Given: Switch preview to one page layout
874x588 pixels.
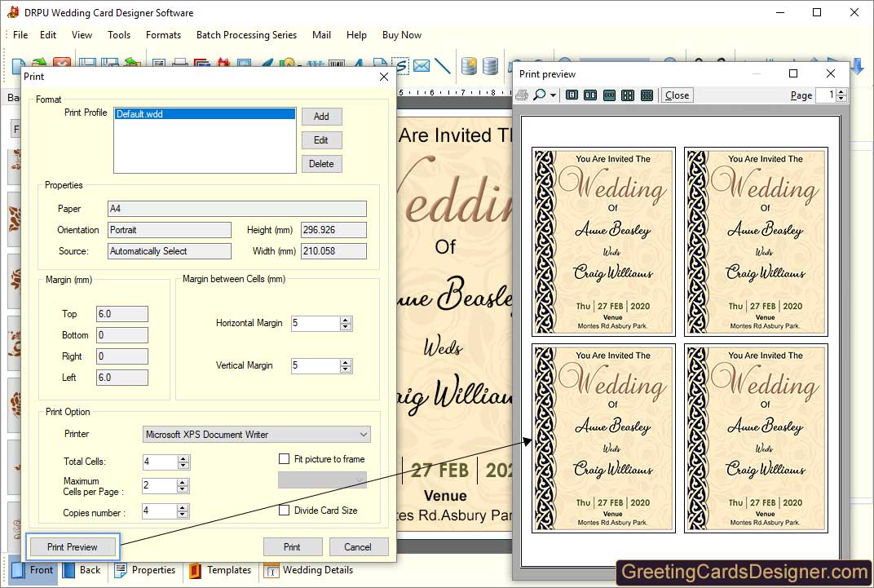Looking at the screenshot, I should 572,95.
